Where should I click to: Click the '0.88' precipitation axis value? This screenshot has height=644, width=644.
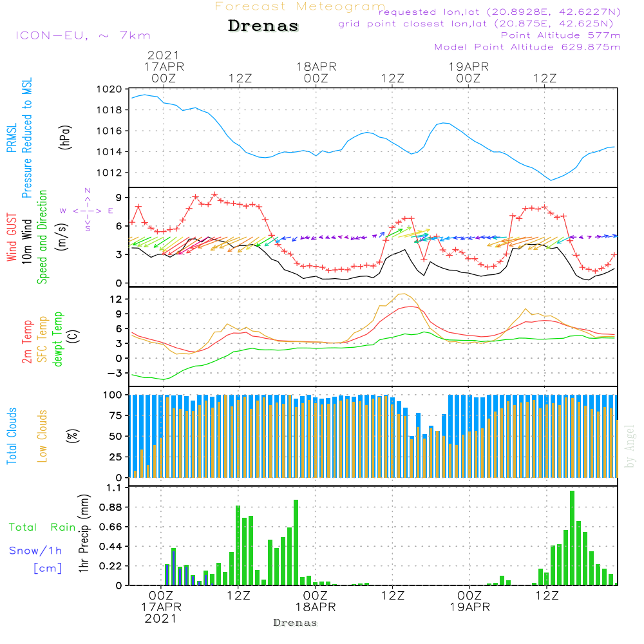tap(111, 507)
